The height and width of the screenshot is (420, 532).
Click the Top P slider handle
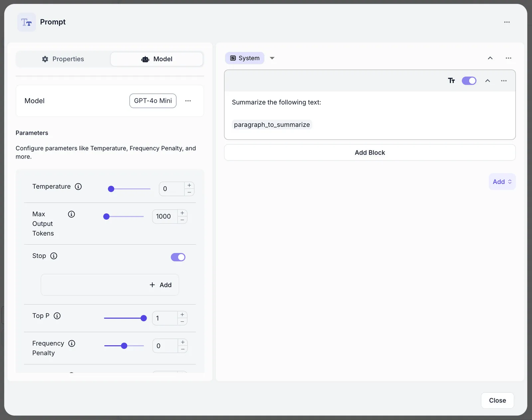click(144, 318)
